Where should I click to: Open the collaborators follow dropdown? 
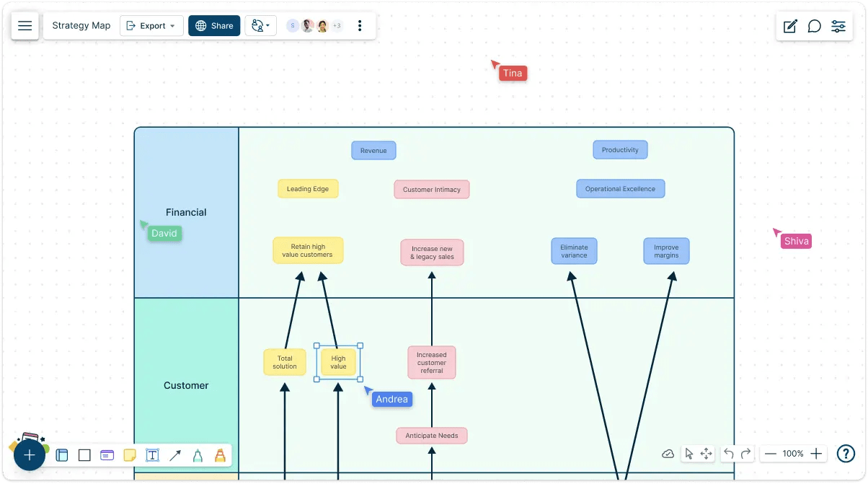point(261,26)
